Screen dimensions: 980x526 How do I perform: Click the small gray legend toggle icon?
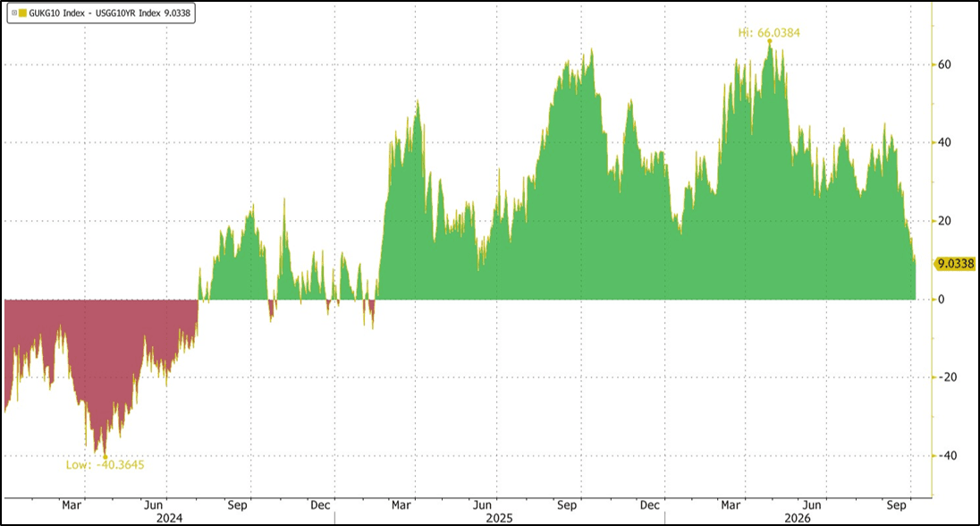click(14, 13)
